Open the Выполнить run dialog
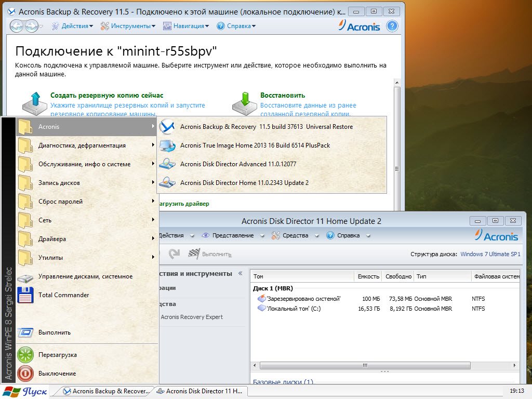This screenshot has height=399, width=532. pyautogui.click(x=87, y=332)
